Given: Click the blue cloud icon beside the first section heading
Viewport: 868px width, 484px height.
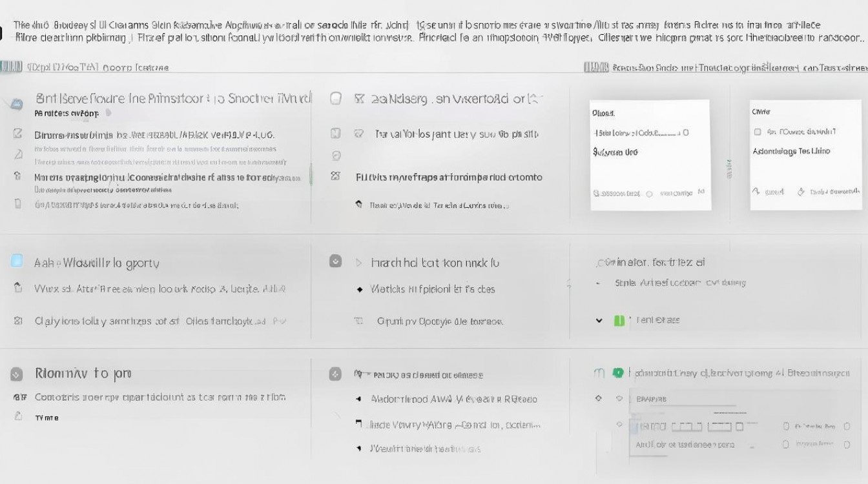Looking at the screenshot, I should (17, 102).
